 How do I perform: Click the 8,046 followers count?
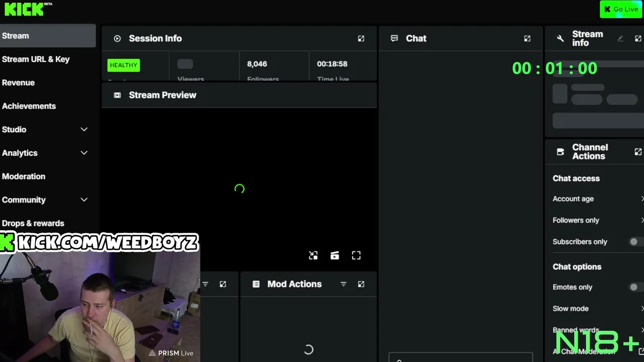pos(257,64)
